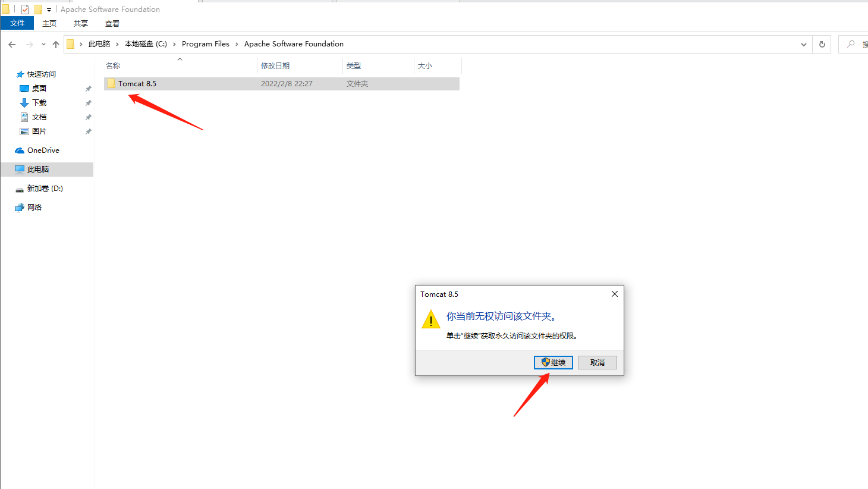Switch to the 主页 ribbon tab

click(49, 23)
